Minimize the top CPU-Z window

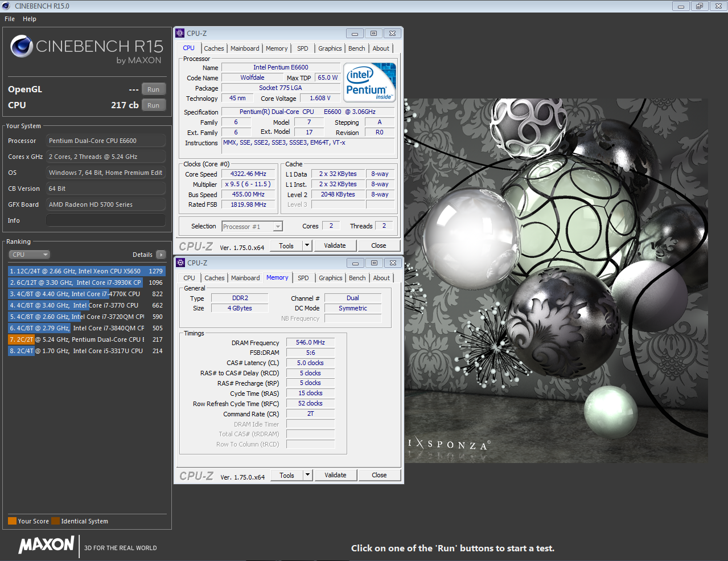pyautogui.click(x=355, y=34)
